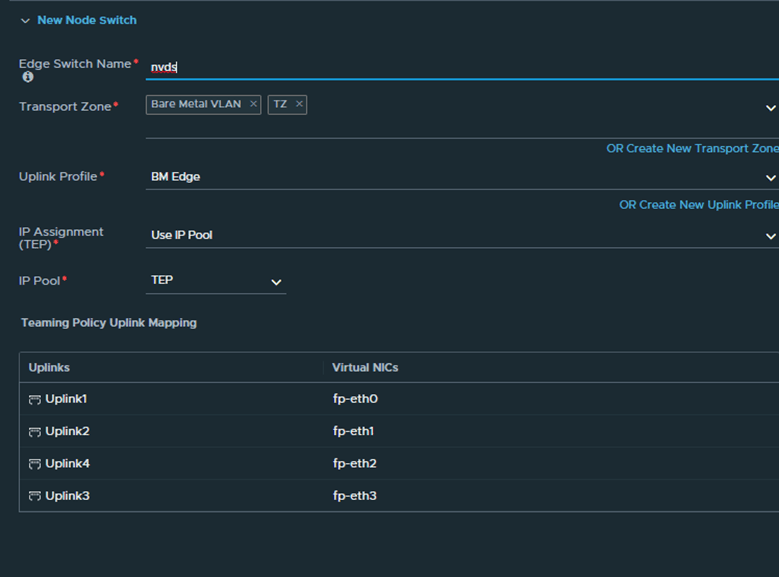Click the Uplink4 network icon
779x577 pixels.
[x=35, y=464]
